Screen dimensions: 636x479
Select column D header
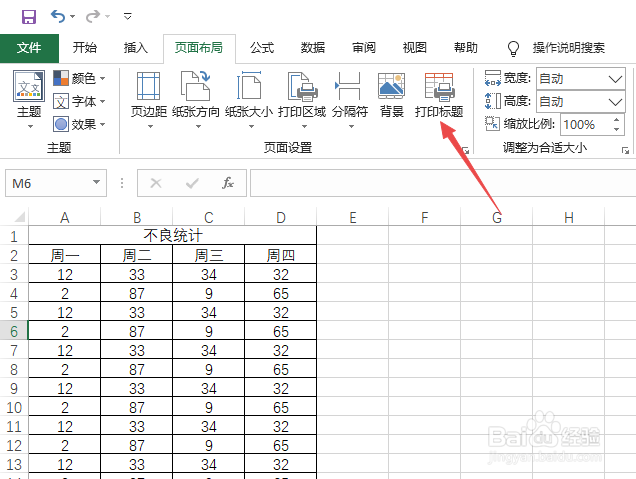(x=281, y=217)
